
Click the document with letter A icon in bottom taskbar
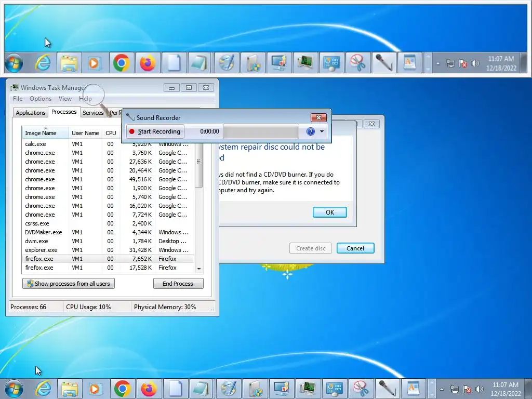pos(414,389)
